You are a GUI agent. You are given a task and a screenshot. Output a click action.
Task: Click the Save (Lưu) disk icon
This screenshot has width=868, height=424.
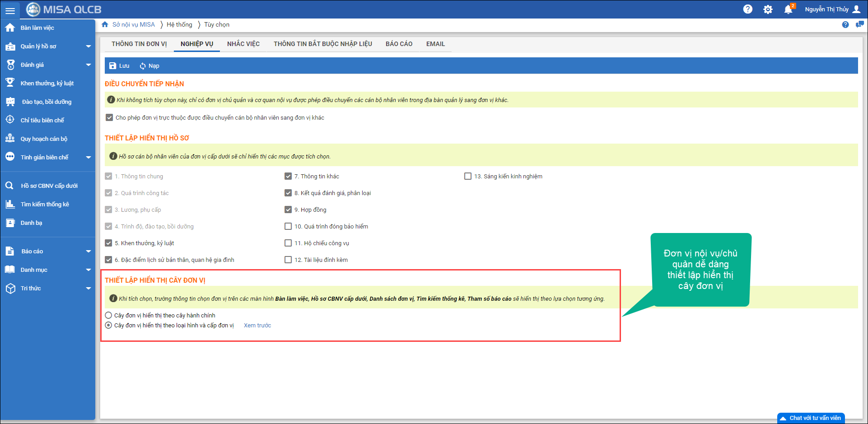113,66
